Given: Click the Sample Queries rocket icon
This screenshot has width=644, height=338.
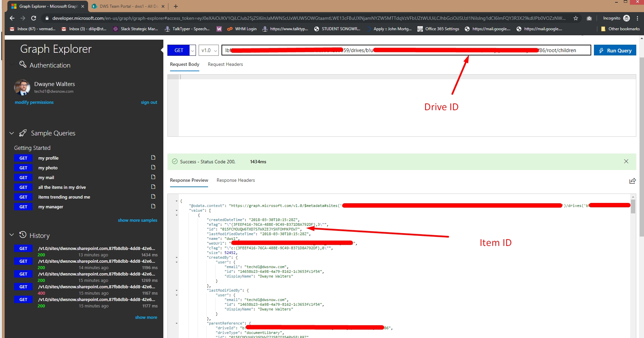Looking at the screenshot, I should coord(23,133).
